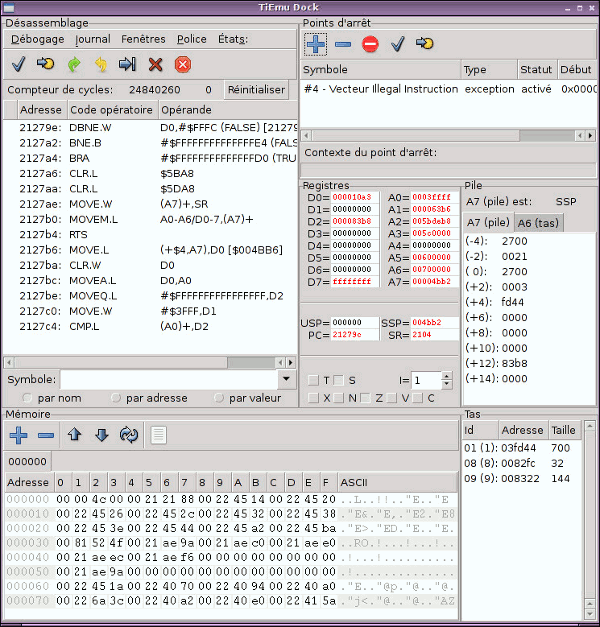Open the Symbole combo box dropdown

287,379
